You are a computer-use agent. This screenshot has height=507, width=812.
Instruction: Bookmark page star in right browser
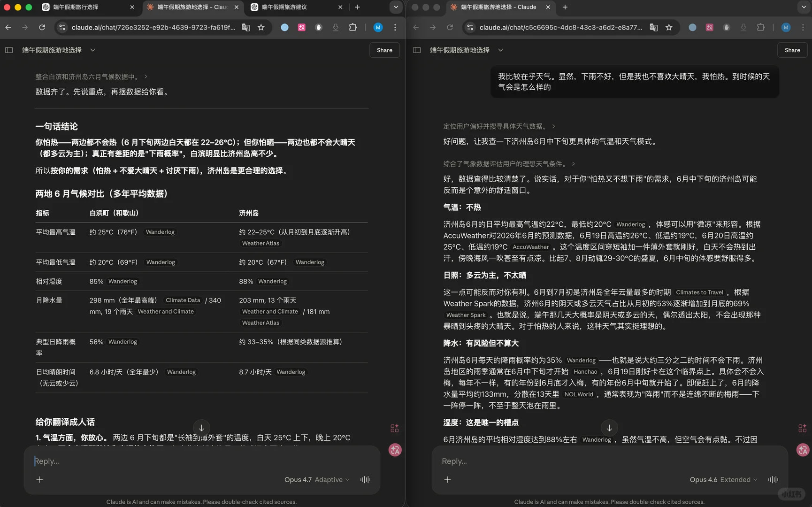coord(669,27)
